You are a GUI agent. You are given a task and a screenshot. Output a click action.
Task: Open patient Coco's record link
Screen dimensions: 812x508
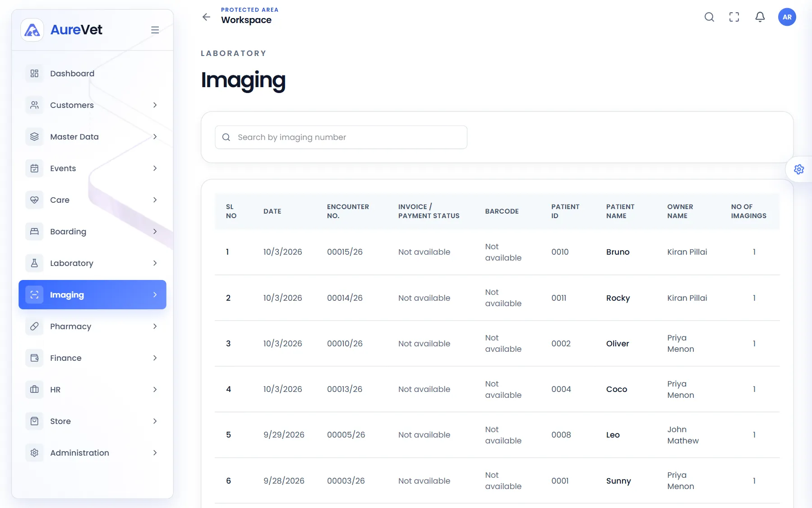click(x=617, y=389)
